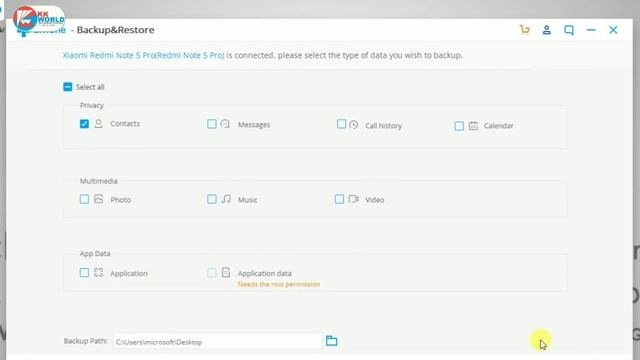Click the Photo label

tap(120, 200)
